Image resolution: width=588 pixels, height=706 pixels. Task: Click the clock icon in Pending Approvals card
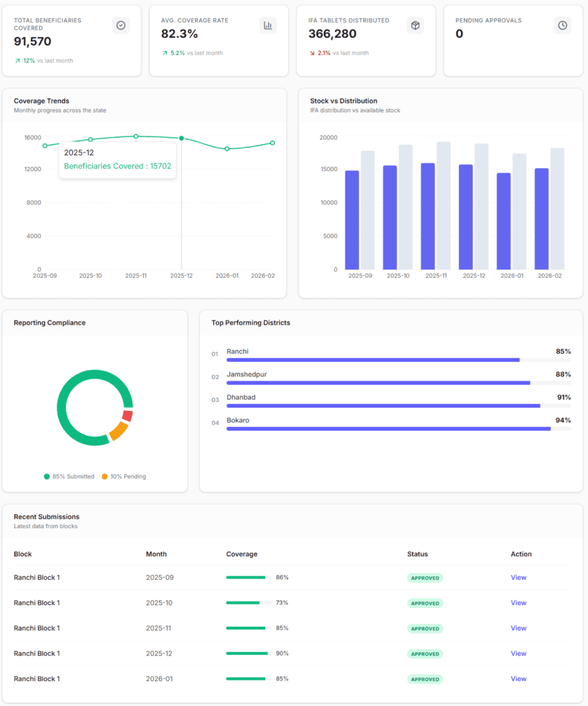pos(562,26)
